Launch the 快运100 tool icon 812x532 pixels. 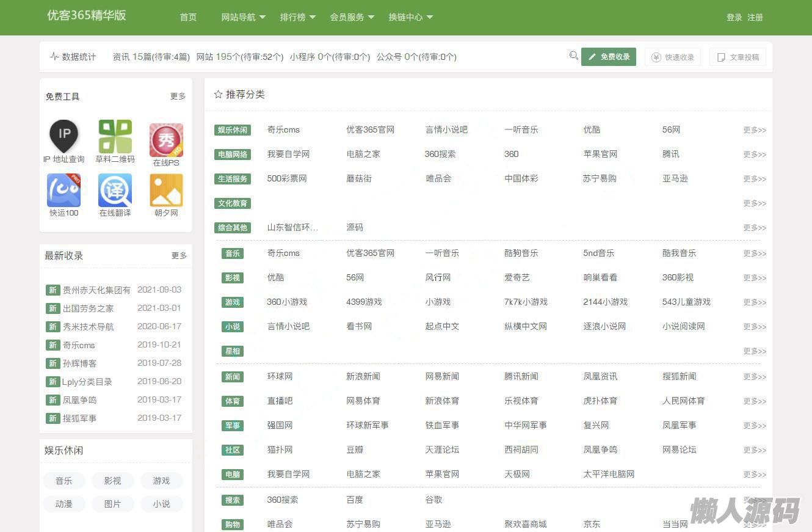63,190
